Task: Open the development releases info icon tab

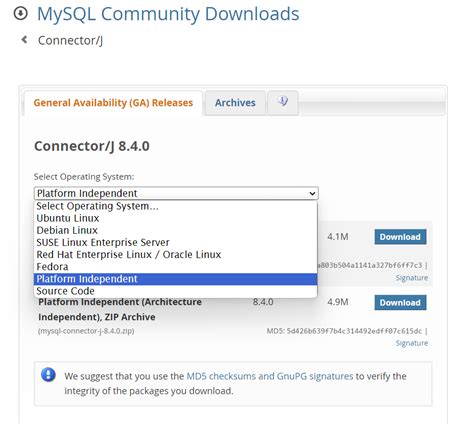Action: [x=283, y=103]
